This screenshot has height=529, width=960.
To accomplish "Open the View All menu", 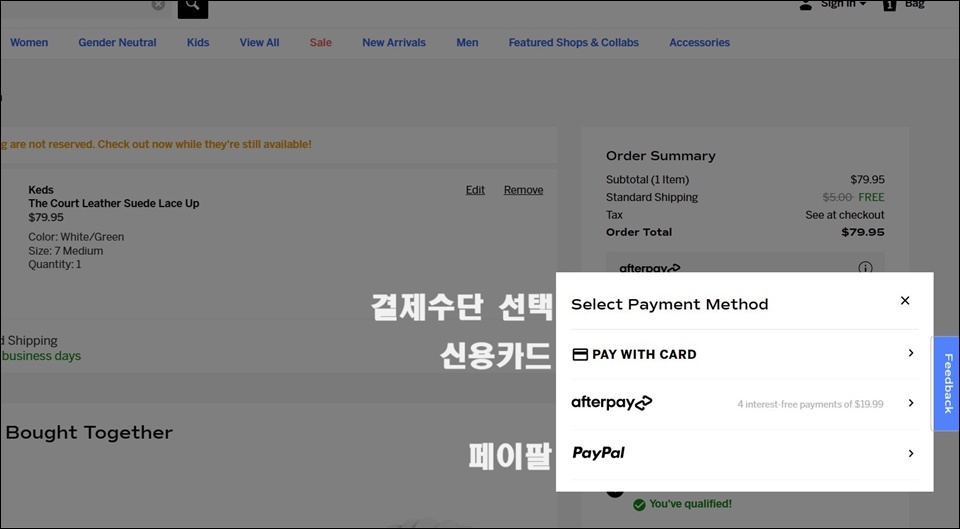I will [x=259, y=43].
